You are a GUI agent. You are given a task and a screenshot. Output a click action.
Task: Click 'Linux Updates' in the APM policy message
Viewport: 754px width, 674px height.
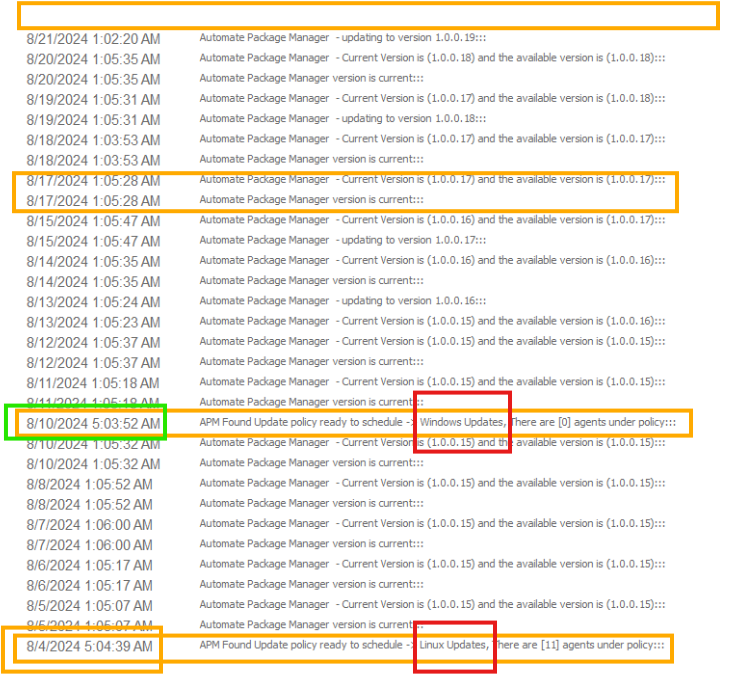454,645
